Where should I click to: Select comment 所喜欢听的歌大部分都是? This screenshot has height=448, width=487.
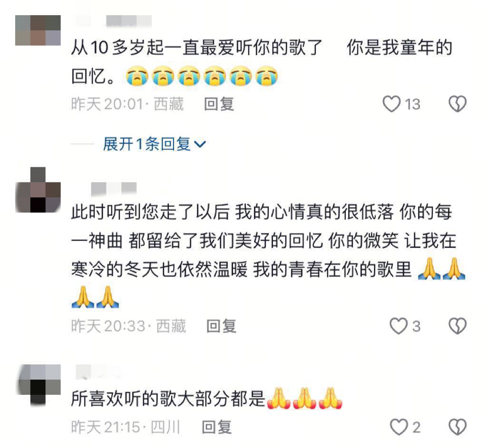pos(206,399)
